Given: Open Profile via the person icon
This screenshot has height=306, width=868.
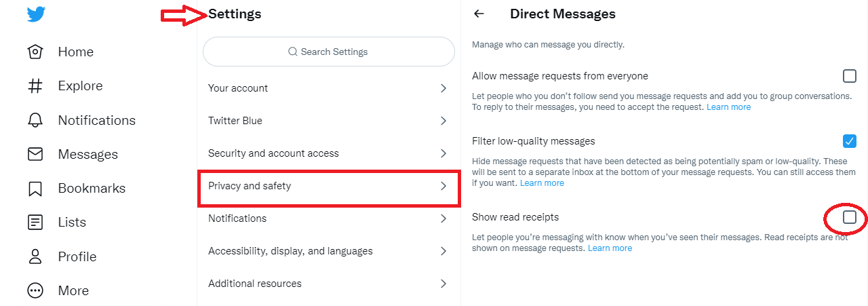Looking at the screenshot, I should (35, 256).
